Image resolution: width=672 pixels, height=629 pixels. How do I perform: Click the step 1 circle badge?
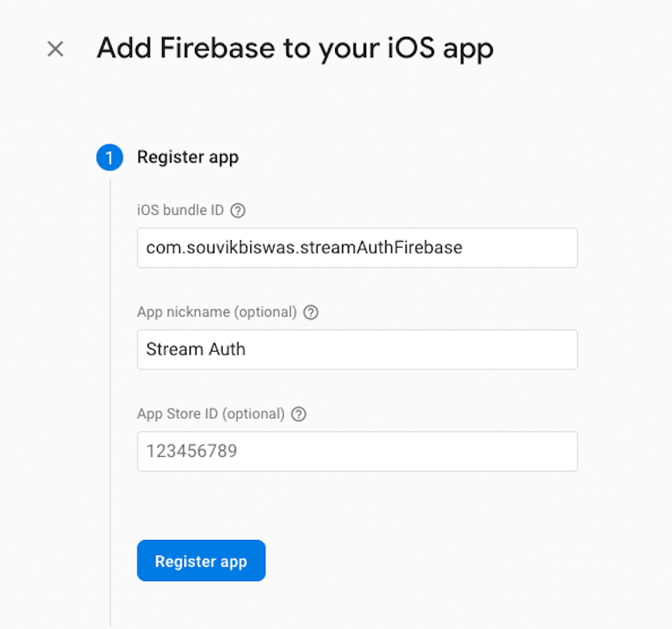109,158
